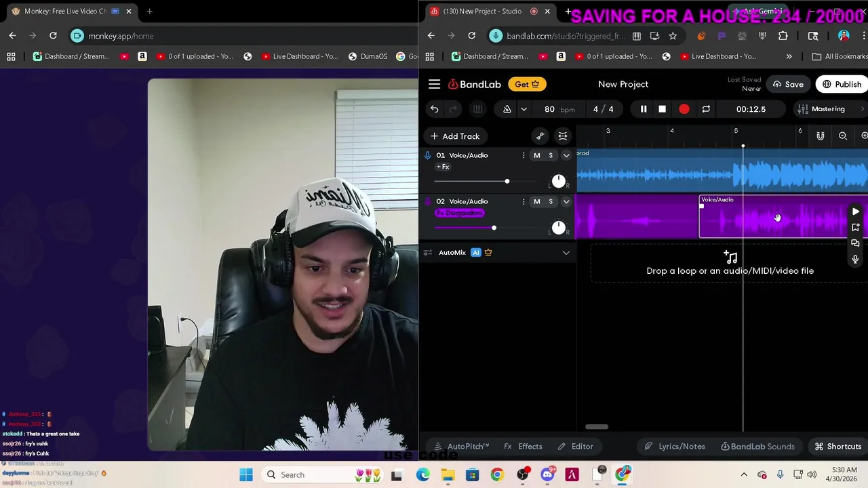This screenshot has height=488, width=868.
Task: Click the 80 bpm tempo field
Action: 559,109
